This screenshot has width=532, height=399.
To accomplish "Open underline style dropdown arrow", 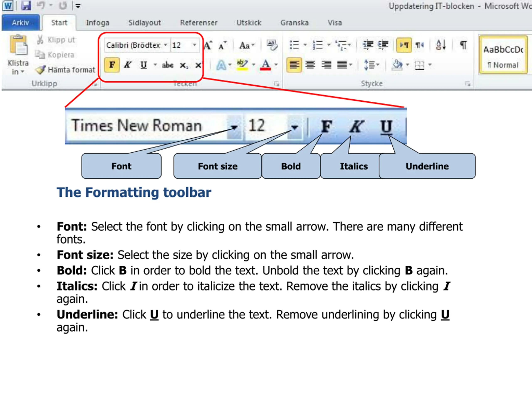I will pos(155,65).
